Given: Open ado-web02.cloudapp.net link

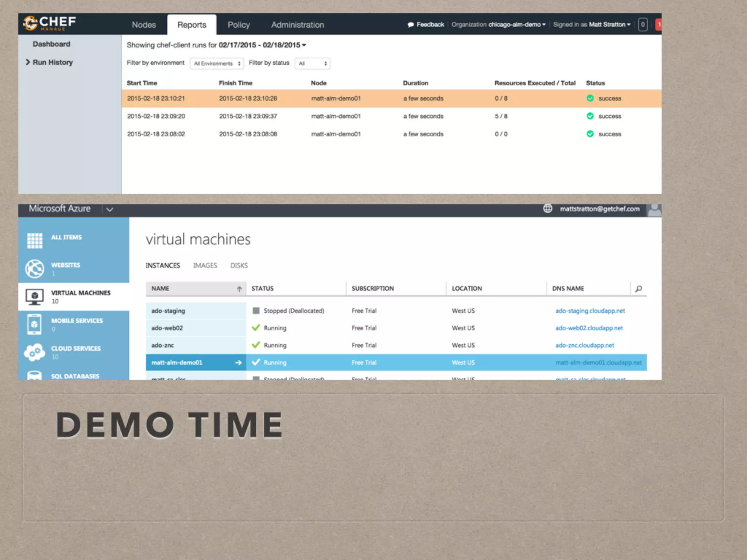Looking at the screenshot, I should coord(589,328).
